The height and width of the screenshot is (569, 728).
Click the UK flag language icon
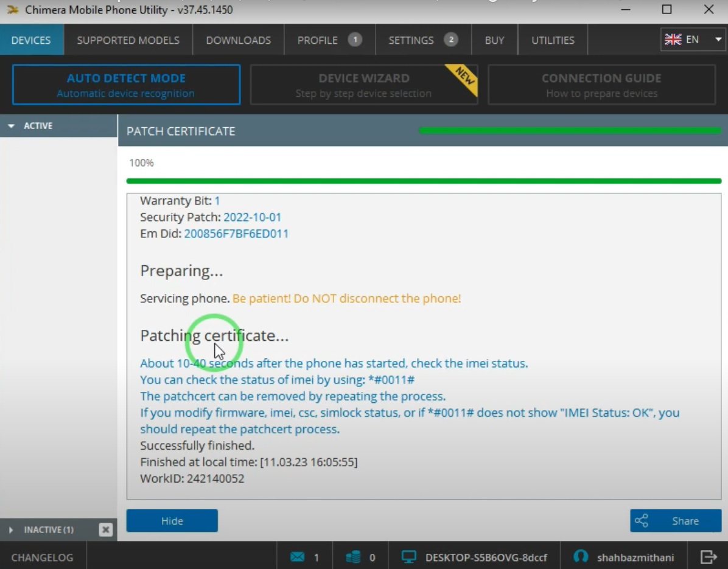tap(673, 40)
